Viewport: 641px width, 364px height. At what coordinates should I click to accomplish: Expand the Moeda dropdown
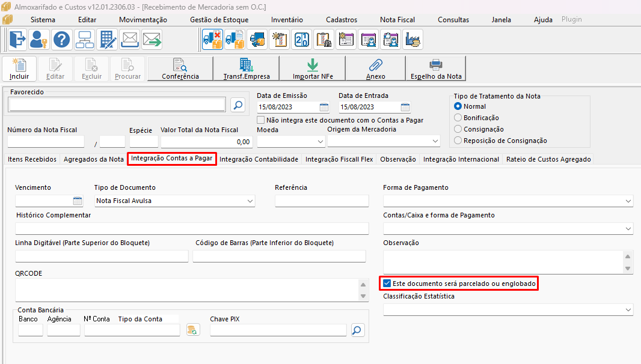[320, 142]
